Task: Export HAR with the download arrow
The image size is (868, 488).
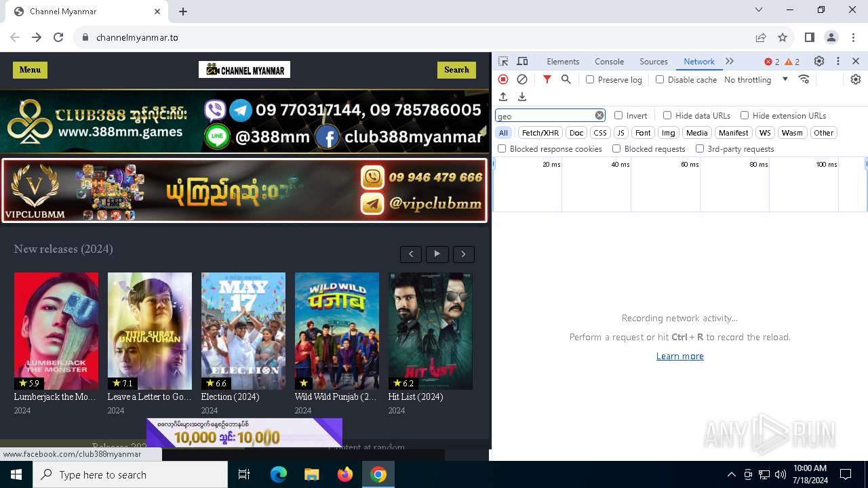Action: (522, 97)
